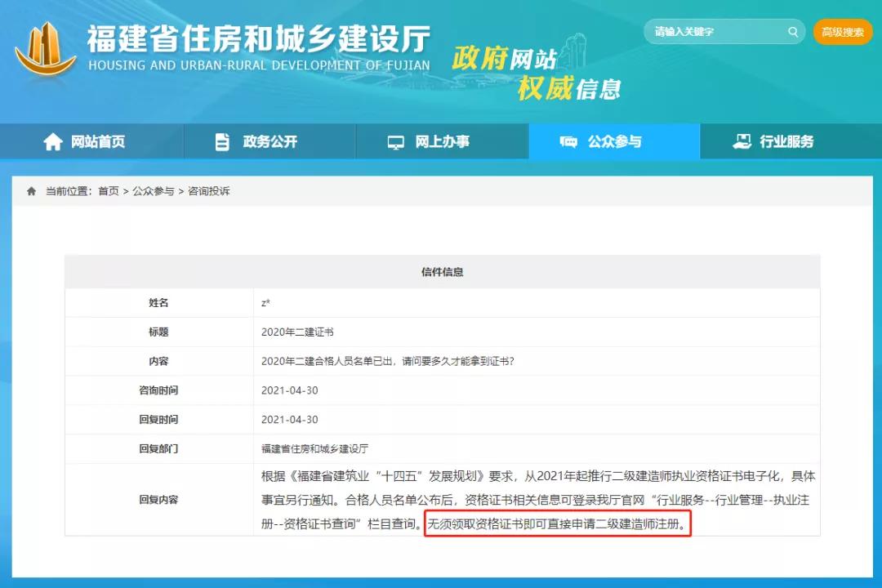Click the small breadcrumb home icon
882x588 pixels.
(x=32, y=191)
